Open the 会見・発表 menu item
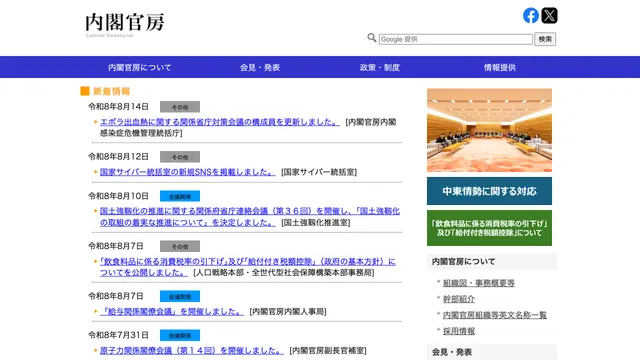640x360 pixels. coord(260,67)
